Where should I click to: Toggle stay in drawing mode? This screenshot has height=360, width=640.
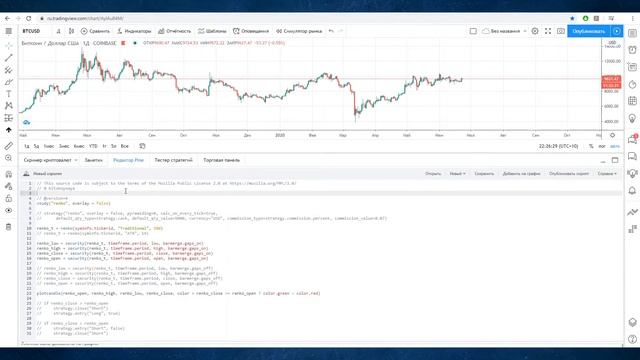click(8, 186)
